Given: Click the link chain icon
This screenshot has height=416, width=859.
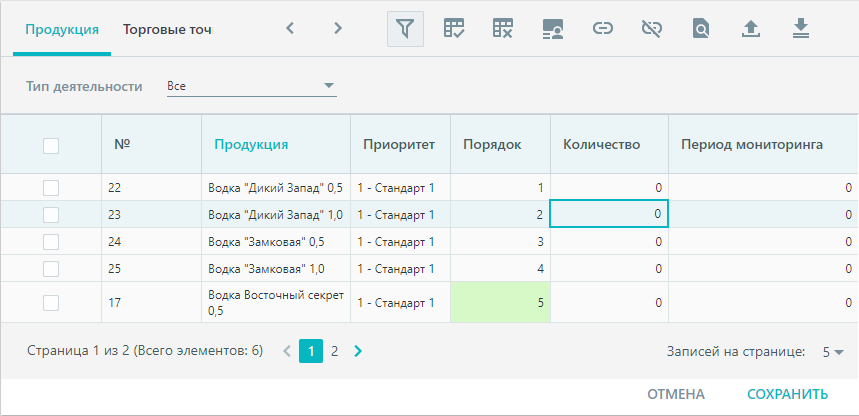Looking at the screenshot, I should click(x=603, y=29).
